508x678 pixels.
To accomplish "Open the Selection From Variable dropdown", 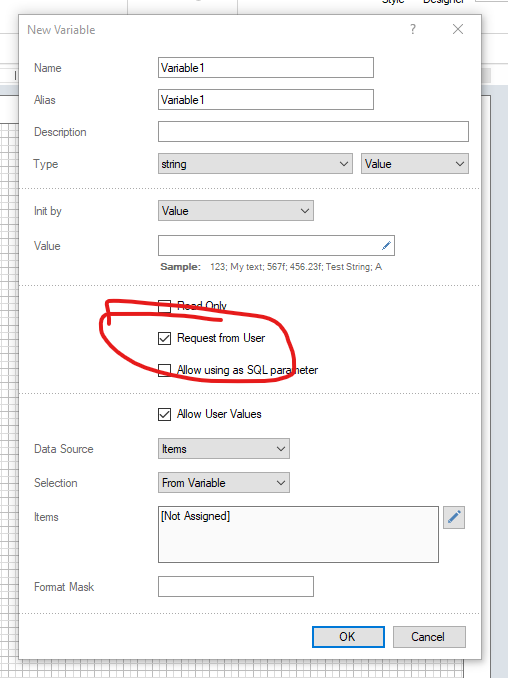I will pyautogui.click(x=224, y=483).
